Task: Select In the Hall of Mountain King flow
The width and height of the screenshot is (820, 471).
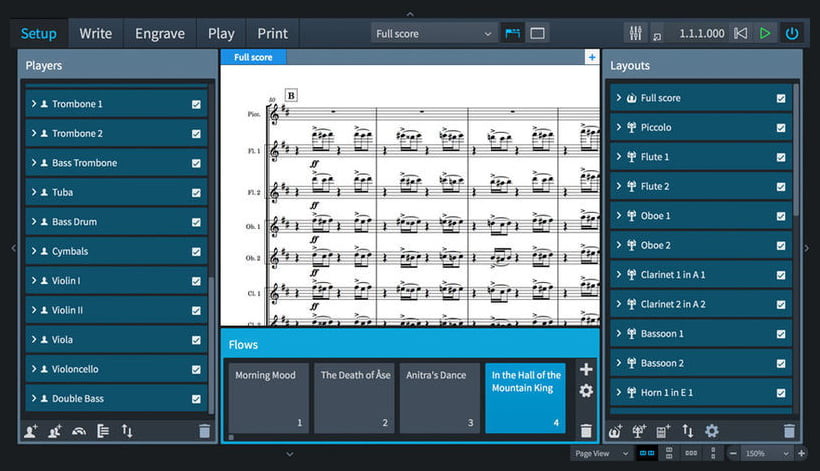Action: (x=526, y=398)
